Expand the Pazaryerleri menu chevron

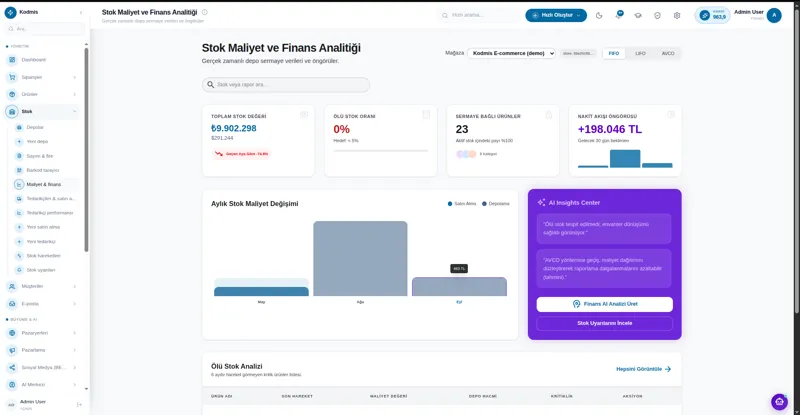pyautogui.click(x=74, y=333)
